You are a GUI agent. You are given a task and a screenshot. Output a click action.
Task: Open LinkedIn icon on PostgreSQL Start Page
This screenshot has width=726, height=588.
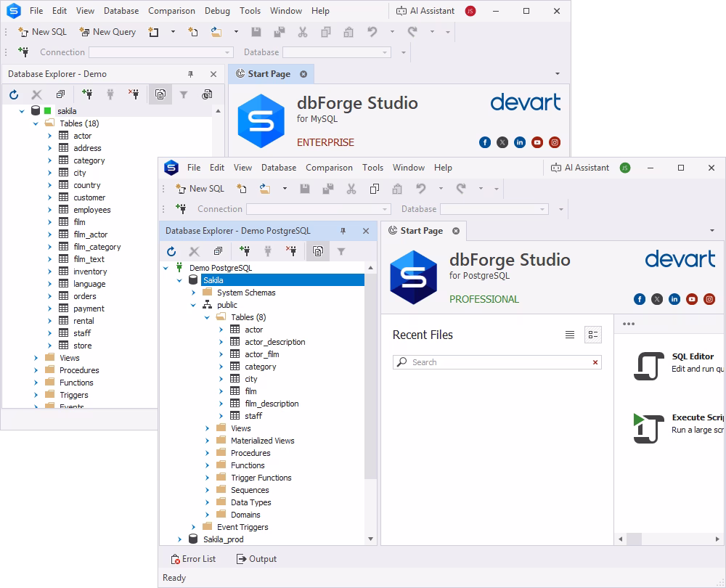pos(674,299)
